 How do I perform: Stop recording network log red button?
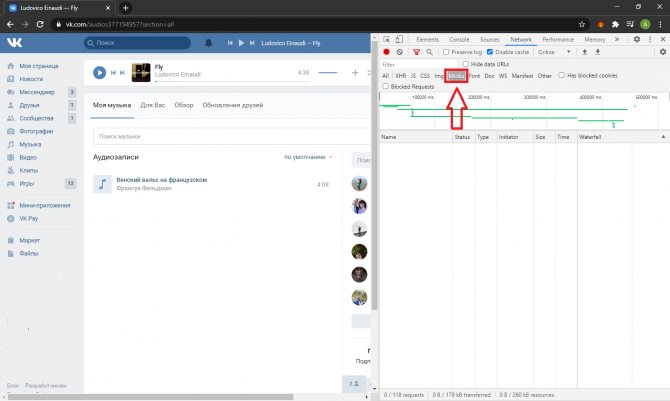386,52
